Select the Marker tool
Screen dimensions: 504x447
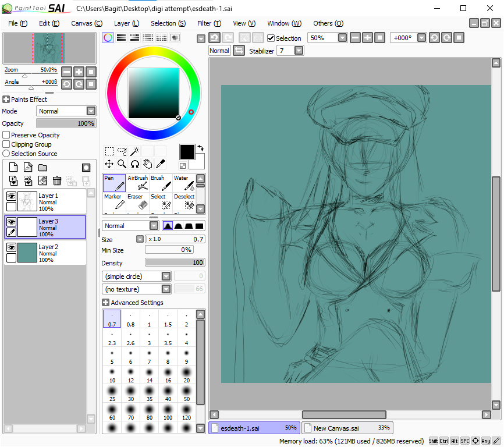point(114,201)
